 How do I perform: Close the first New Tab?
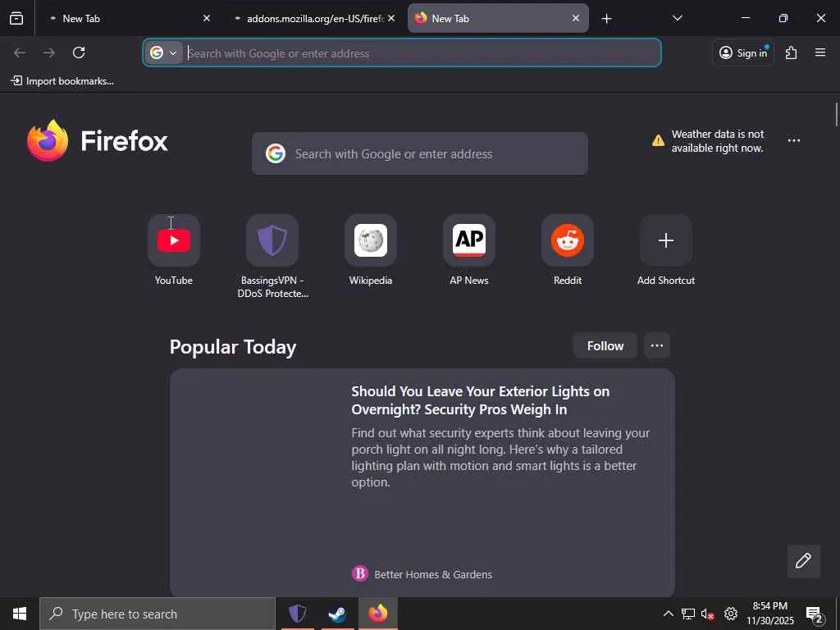pyautogui.click(x=207, y=18)
